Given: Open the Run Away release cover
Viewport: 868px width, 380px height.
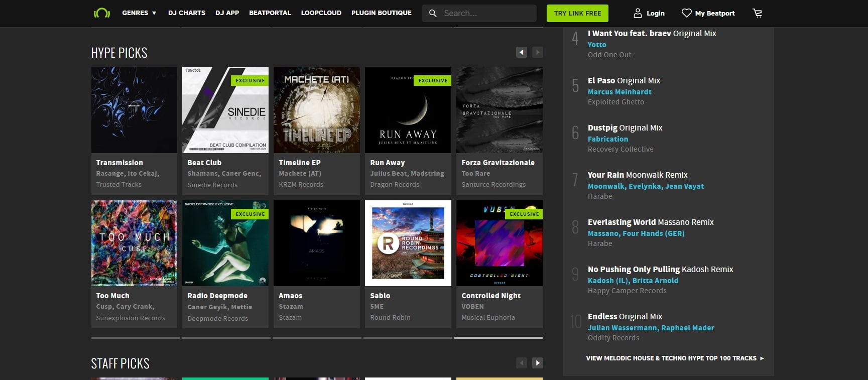Looking at the screenshot, I should (408, 110).
